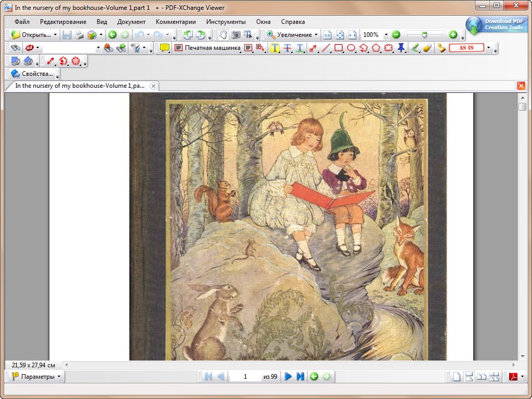Select the Highlight Text tool
This screenshot has height=399, width=532.
pyautogui.click(x=275, y=48)
